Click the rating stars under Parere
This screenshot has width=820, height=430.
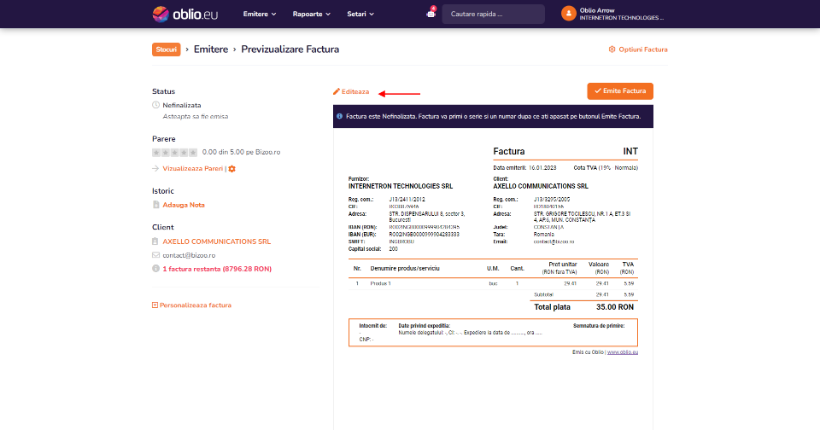point(175,152)
